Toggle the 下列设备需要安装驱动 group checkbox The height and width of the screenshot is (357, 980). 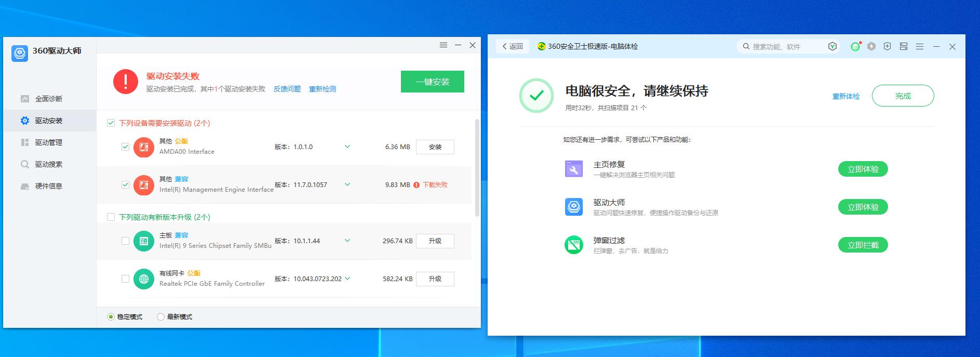click(x=111, y=123)
